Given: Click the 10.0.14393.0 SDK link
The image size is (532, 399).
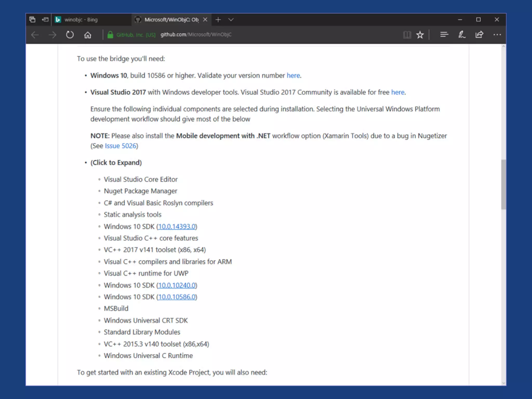Looking at the screenshot, I should point(177,227).
